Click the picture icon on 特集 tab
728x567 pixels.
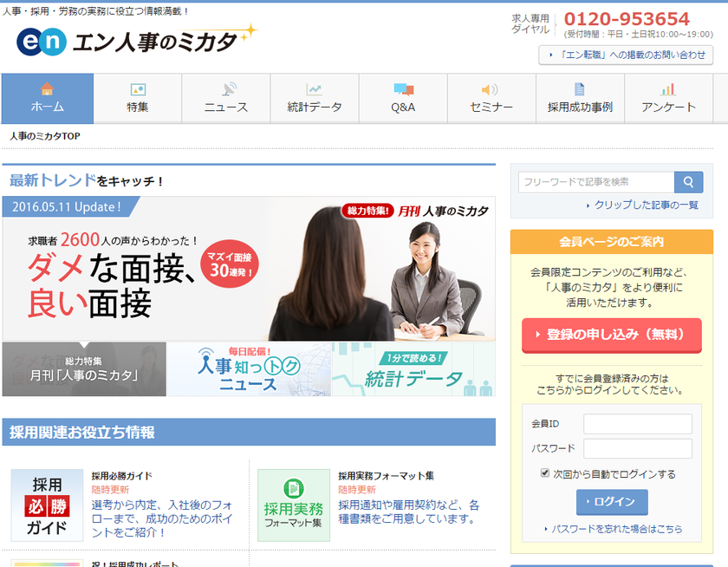tap(137, 89)
